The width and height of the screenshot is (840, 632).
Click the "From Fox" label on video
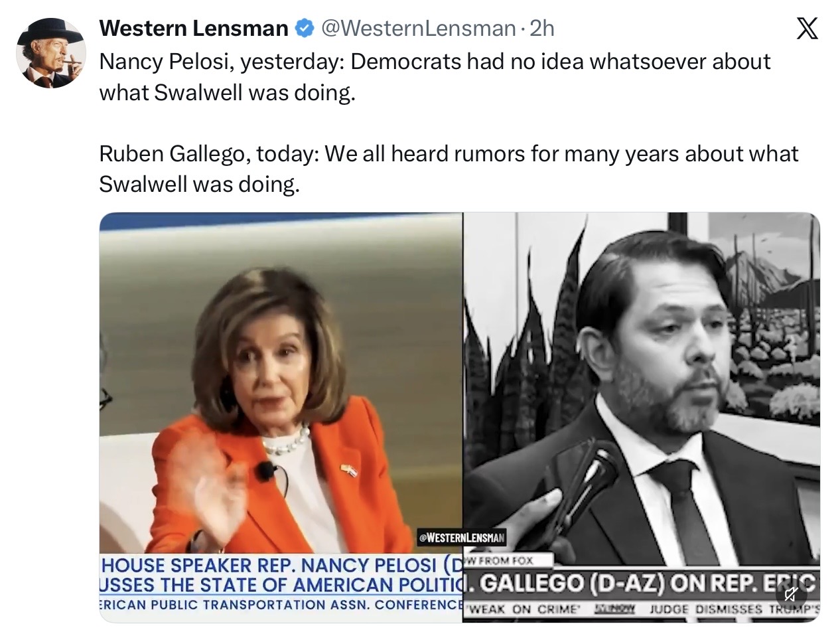pyautogui.click(x=501, y=561)
